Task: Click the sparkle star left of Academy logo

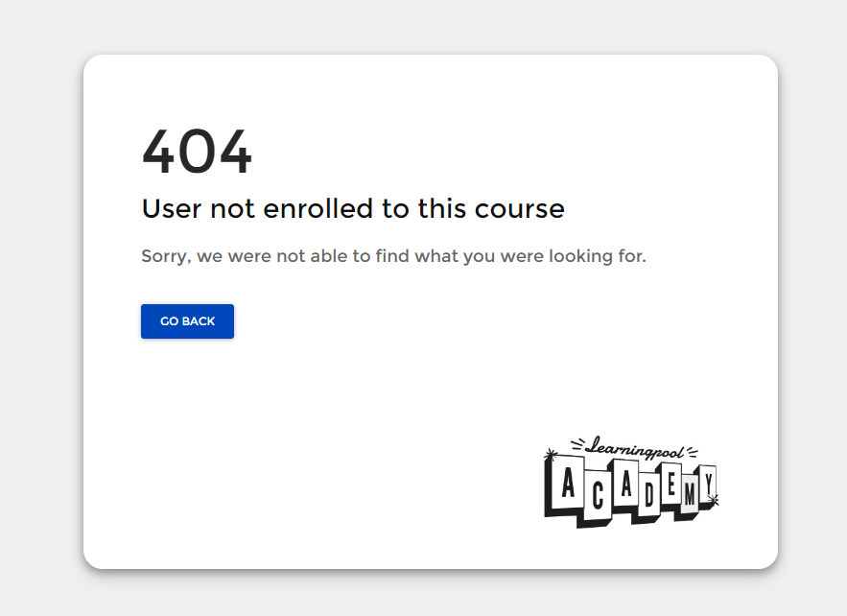Action: tap(551, 455)
